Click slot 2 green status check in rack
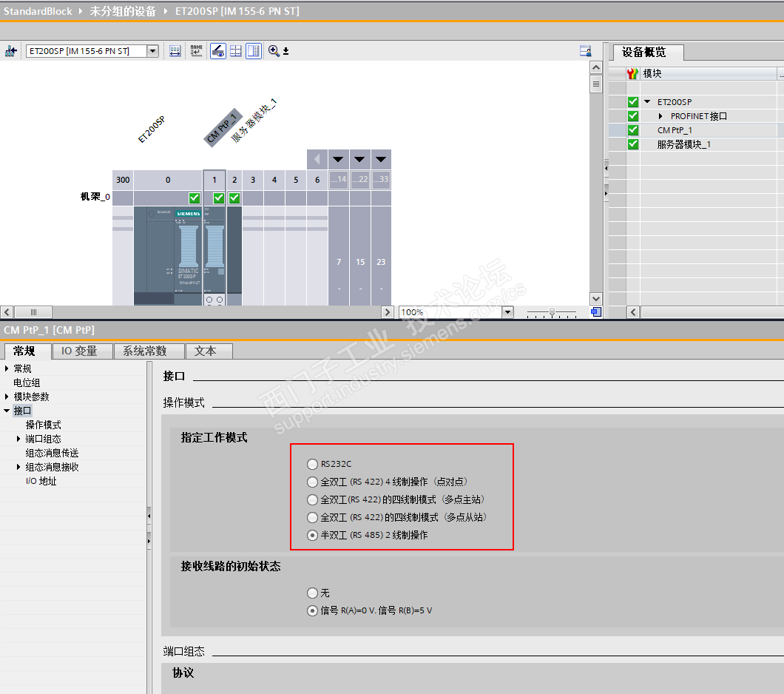The width and height of the screenshot is (784, 694). [234, 198]
